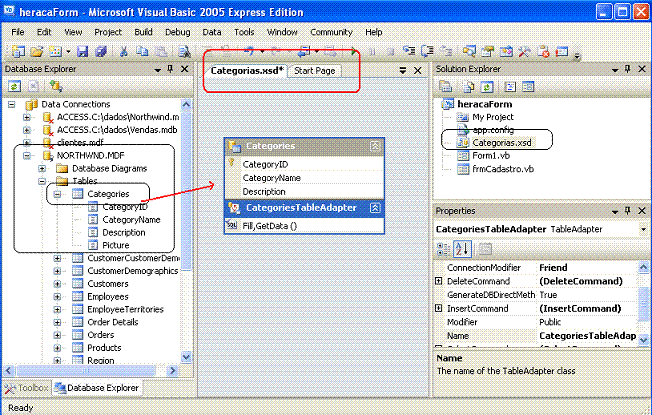The image size is (652, 415).
Task: Click the Paste toolbar icon
Action: (x=161, y=52)
